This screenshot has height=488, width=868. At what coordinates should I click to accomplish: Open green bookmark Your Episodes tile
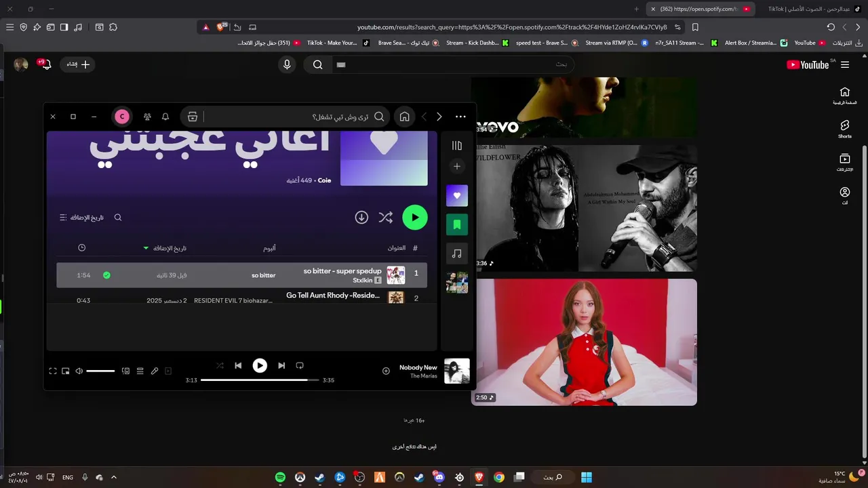[x=457, y=224]
